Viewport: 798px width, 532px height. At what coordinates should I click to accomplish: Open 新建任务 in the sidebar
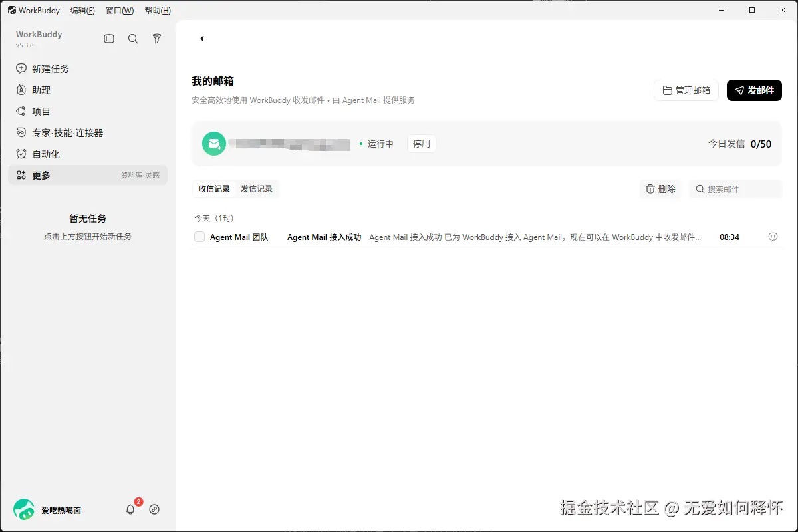[88, 68]
